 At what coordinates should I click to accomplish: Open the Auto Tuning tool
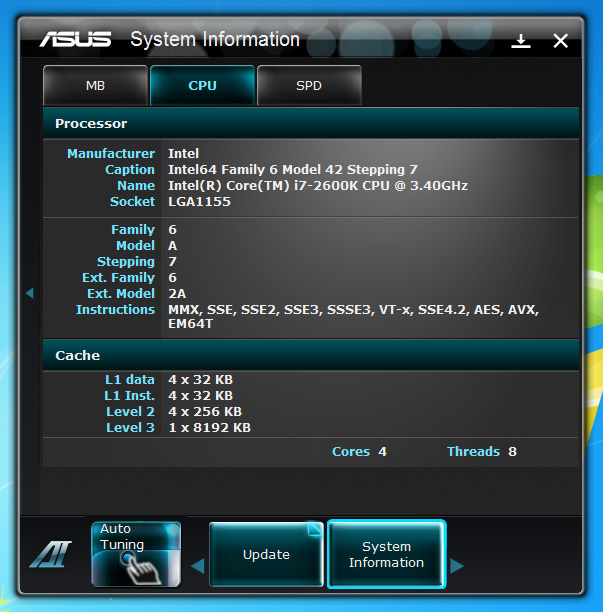(x=136, y=554)
